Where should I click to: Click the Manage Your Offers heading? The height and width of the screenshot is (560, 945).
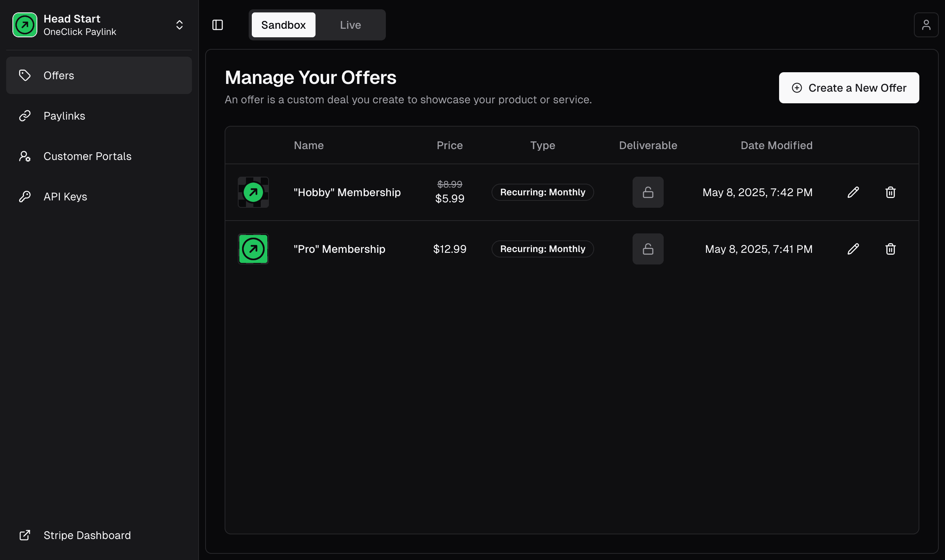pos(311,77)
